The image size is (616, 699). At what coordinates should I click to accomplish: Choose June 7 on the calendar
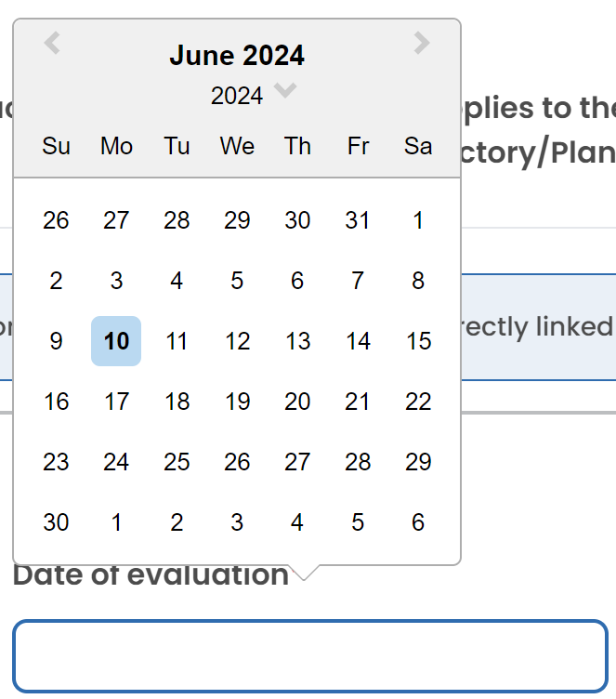pos(358,281)
